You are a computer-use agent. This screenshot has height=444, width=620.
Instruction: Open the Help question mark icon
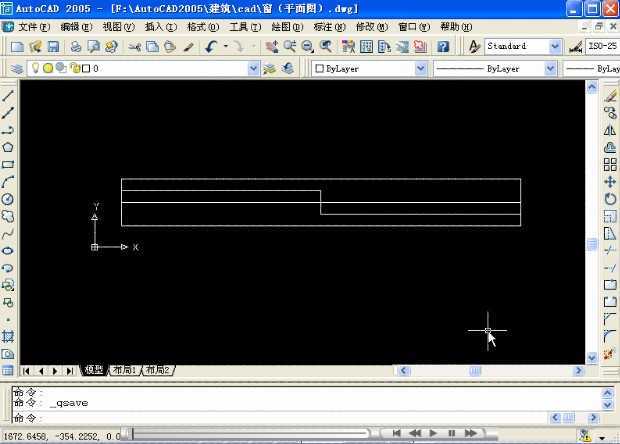click(x=443, y=47)
